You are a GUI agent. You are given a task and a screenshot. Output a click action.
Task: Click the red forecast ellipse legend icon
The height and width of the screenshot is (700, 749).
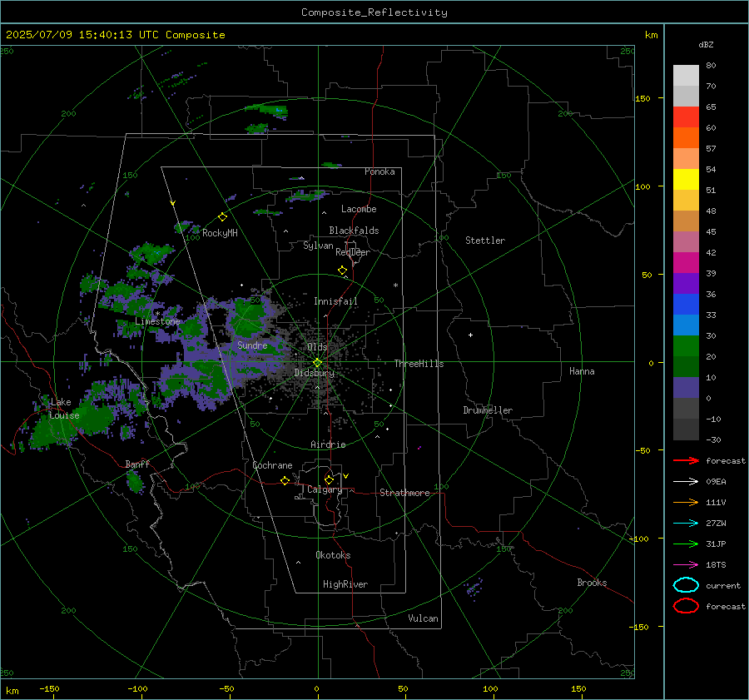(x=686, y=606)
